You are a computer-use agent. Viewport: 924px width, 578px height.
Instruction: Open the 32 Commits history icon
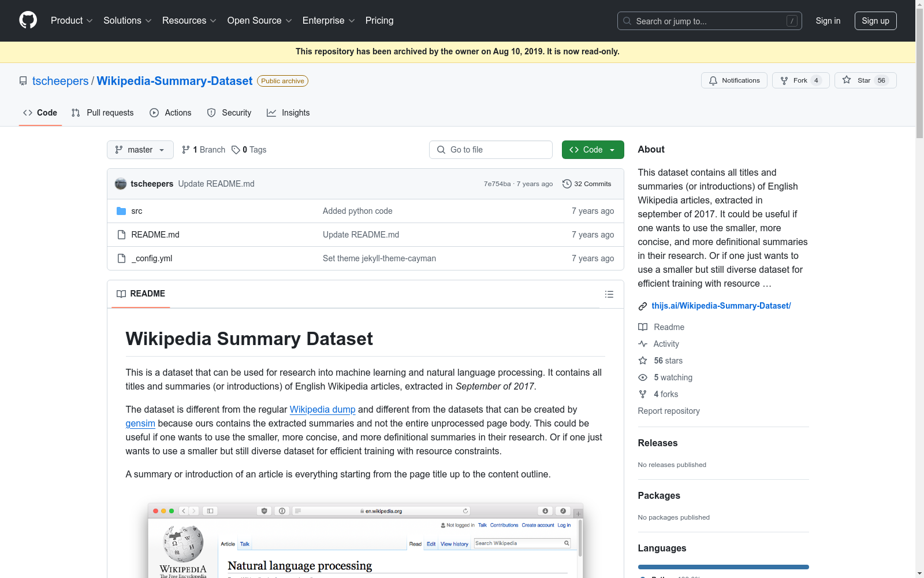[567, 184]
